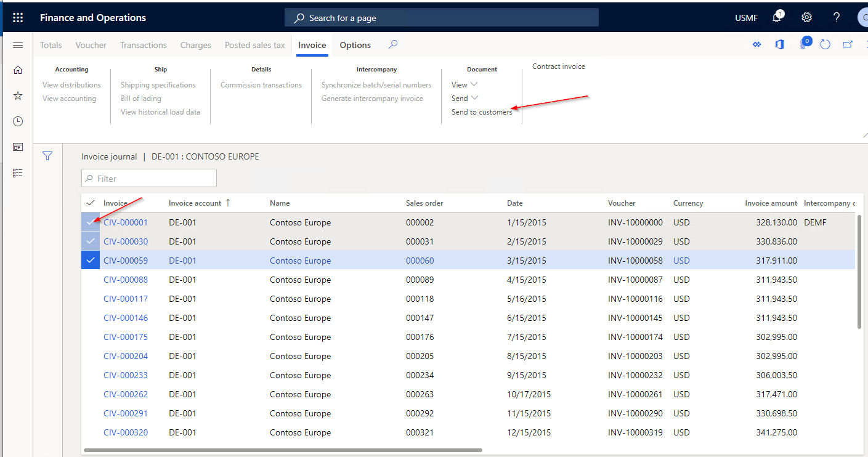Open the Settings gear
Screen dimensions: 868x457
point(806,17)
